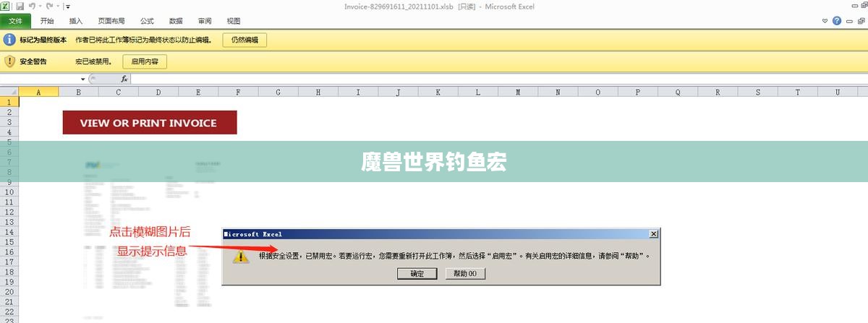This screenshot has height=323, width=868.
Task: Select row 1 header
Action: pyautogui.click(x=9, y=103)
